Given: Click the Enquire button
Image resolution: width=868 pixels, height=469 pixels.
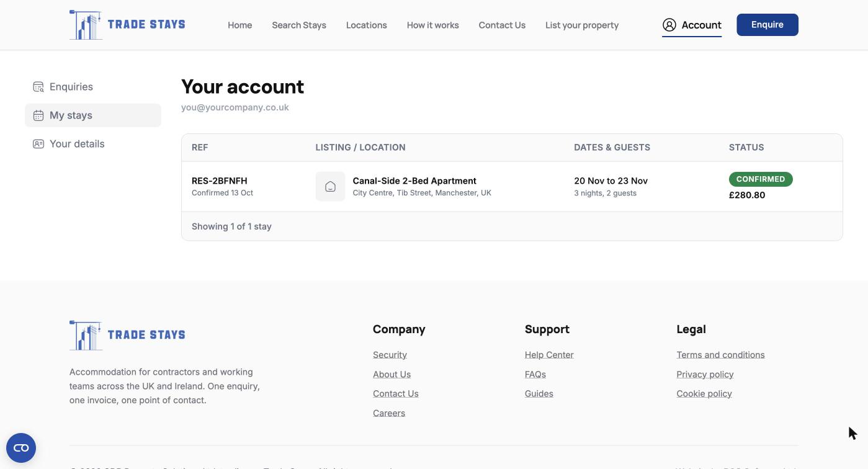Looking at the screenshot, I should point(767,25).
